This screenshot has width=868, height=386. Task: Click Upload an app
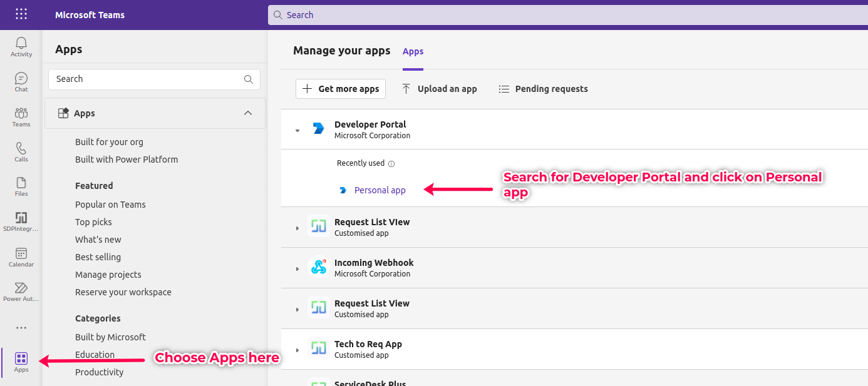tap(439, 89)
